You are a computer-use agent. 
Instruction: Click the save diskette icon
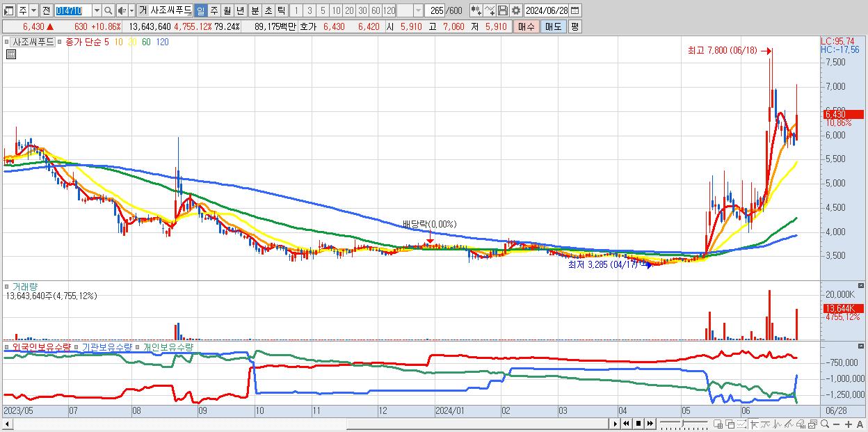point(503,10)
